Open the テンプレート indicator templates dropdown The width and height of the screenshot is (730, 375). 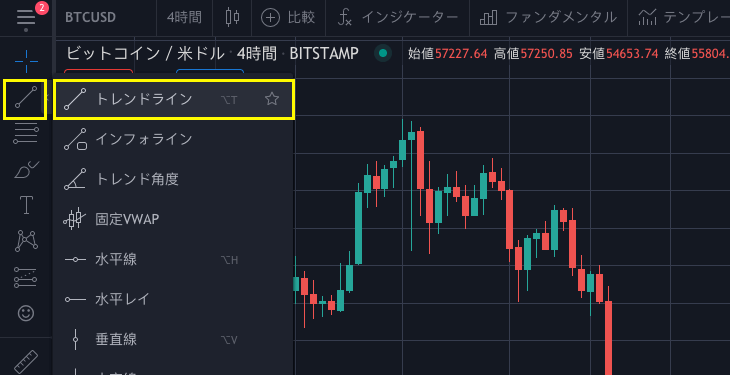683,18
